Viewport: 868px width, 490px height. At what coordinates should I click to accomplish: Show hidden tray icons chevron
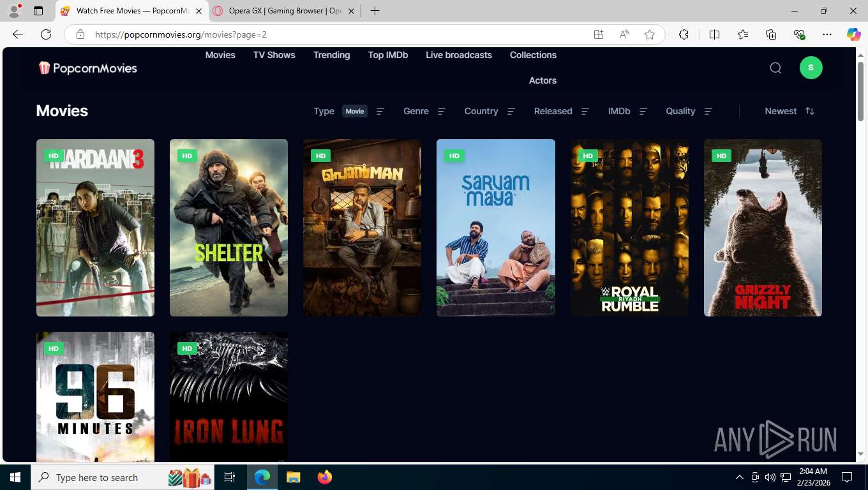[x=740, y=477]
